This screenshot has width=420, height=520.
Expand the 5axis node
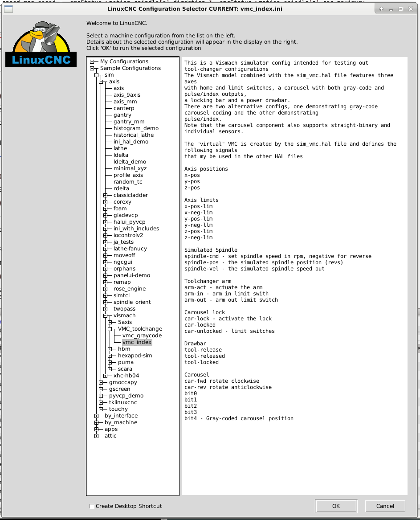110,322
